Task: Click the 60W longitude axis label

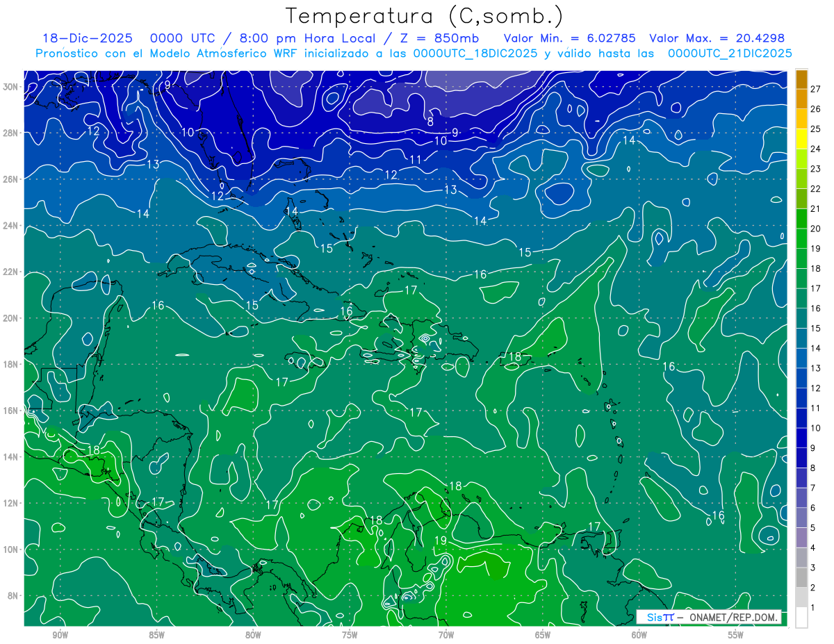Action: pos(639,635)
